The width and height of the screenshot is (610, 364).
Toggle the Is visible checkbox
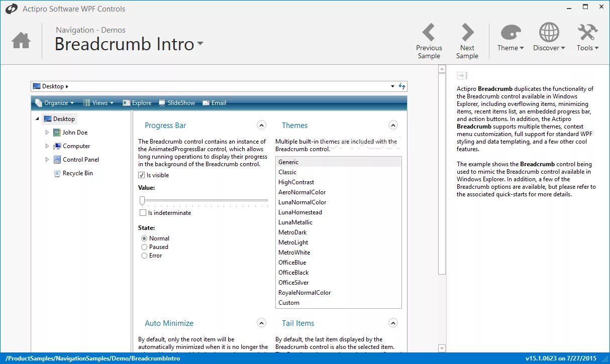(142, 175)
